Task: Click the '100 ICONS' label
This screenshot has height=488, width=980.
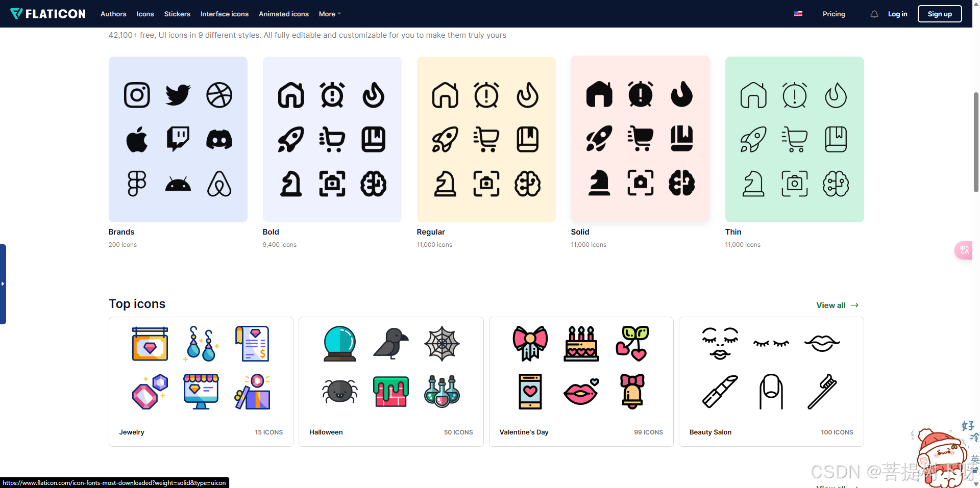Action: [x=837, y=432]
